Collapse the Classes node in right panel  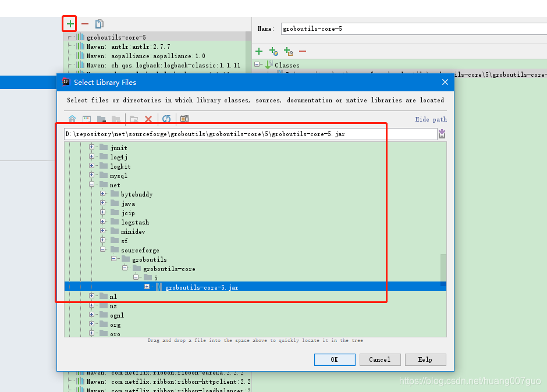click(257, 64)
